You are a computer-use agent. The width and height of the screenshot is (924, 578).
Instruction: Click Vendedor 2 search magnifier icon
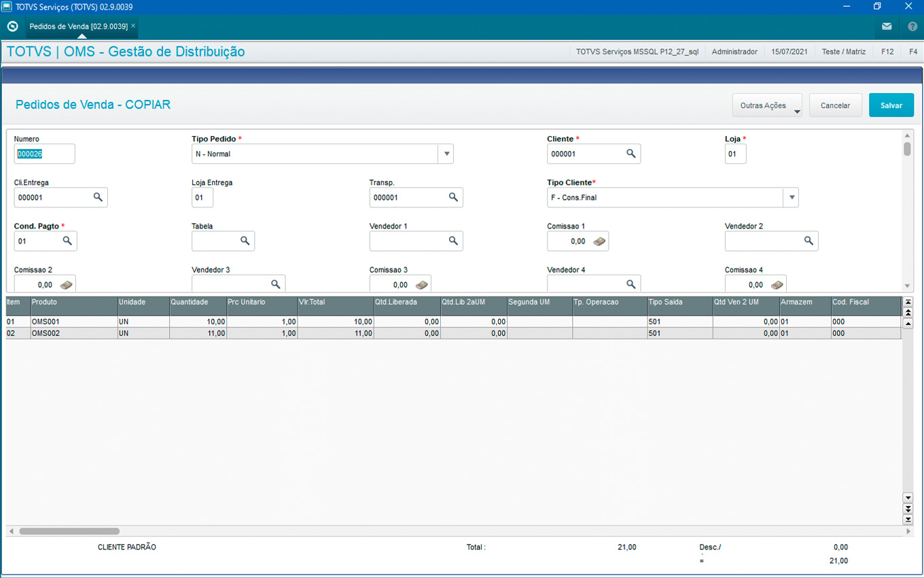click(x=808, y=241)
